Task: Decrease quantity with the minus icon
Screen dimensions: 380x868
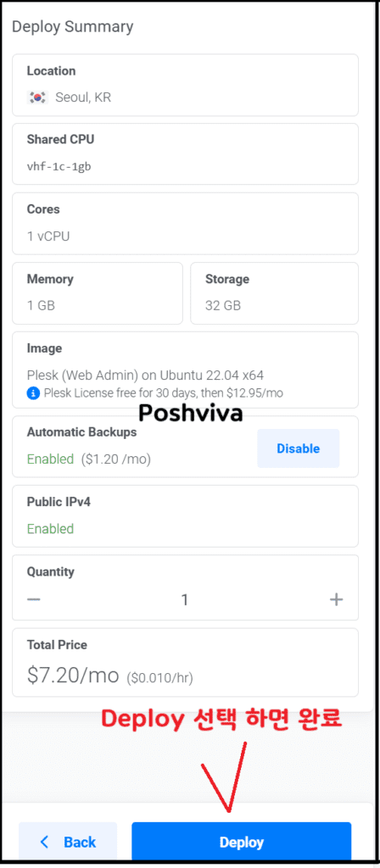Action: click(34, 599)
